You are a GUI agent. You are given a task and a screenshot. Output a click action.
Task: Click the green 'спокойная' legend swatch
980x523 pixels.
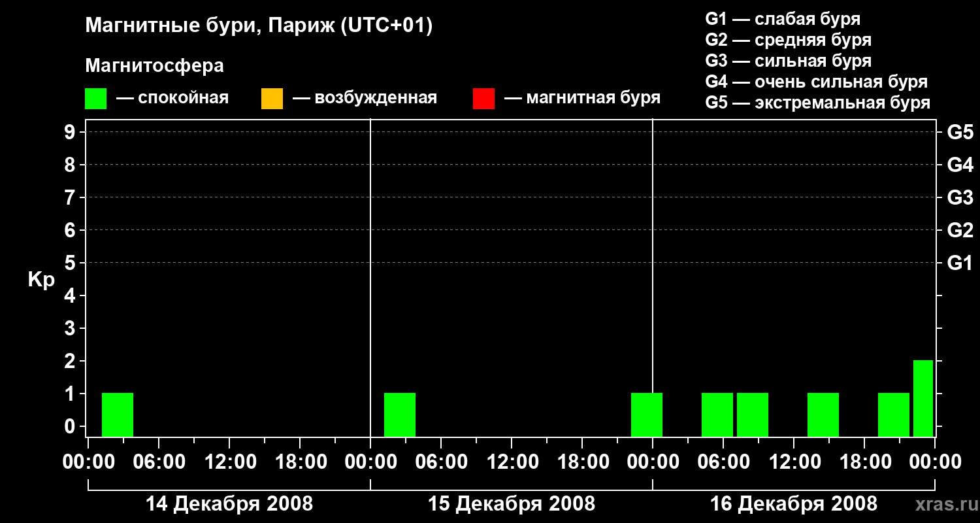96,99
